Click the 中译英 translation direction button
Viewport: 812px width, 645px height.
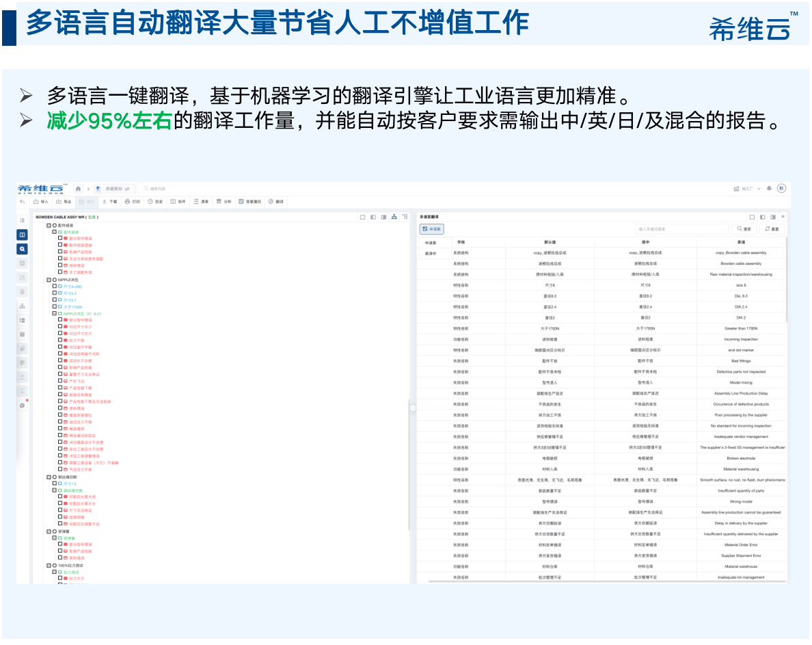click(x=433, y=230)
